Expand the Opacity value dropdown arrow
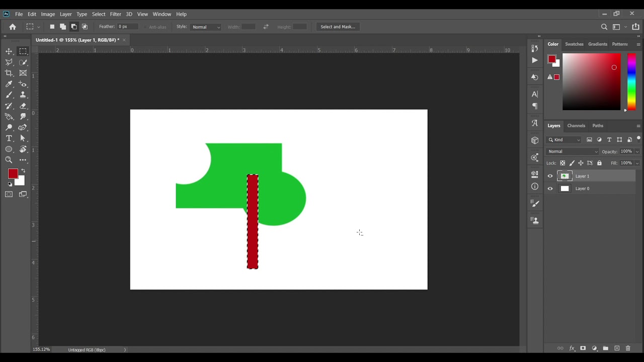The height and width of the screenshot is (362, 644). click(637, 151)
